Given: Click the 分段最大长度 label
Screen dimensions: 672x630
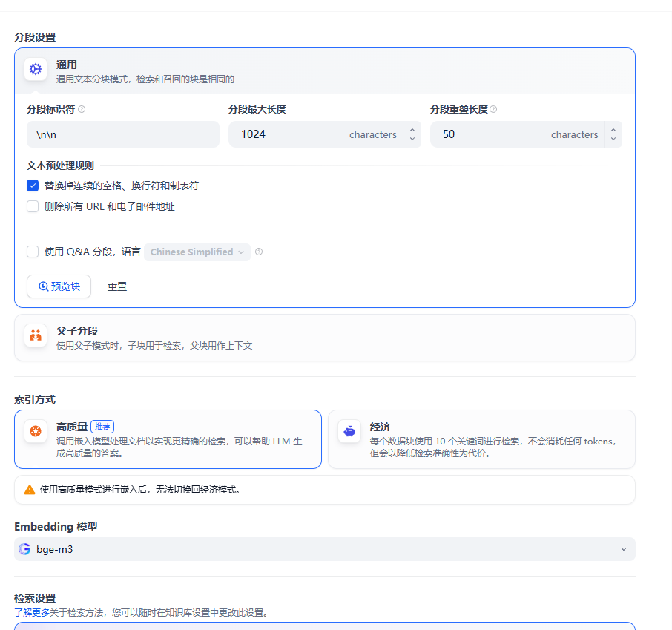Looking at the screenshot, I should pos(257,109).
